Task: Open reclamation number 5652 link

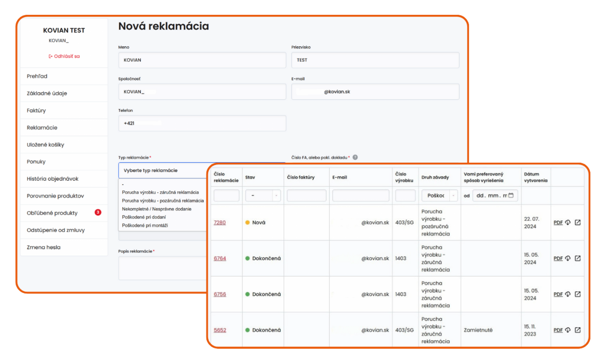Action: (x=220, y=330)
